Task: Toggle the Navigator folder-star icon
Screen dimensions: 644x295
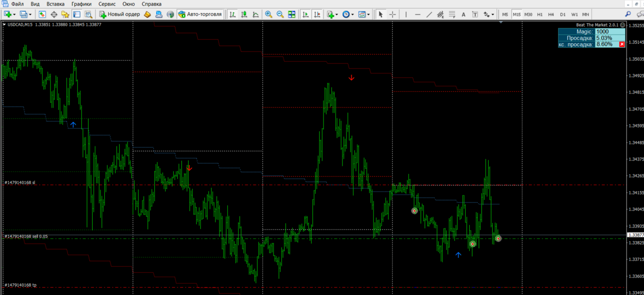Action: pyautogui.click(x=65, y=14)
